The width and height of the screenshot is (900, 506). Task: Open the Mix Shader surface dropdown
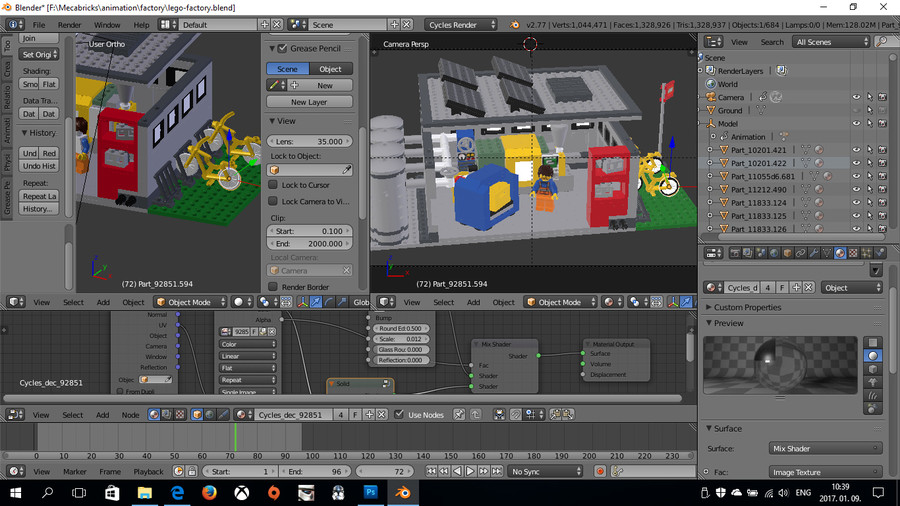(x=825, y=449)
